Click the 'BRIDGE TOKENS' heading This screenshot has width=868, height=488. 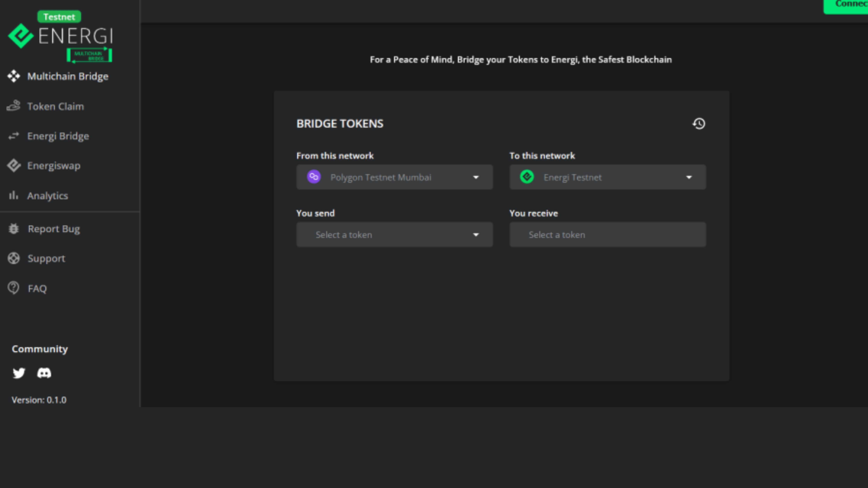(x=340, y=124)
